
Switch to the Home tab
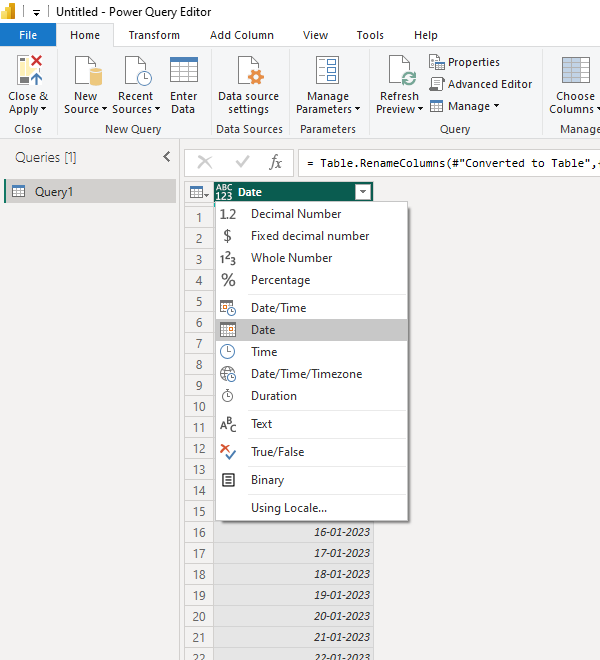click(85, 35)
